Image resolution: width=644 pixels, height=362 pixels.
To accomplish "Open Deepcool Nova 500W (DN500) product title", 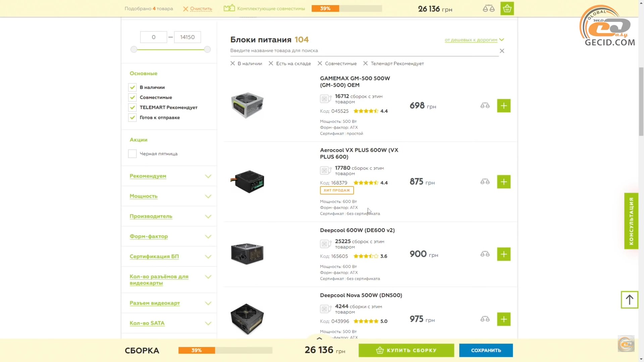I will point(361,295).
